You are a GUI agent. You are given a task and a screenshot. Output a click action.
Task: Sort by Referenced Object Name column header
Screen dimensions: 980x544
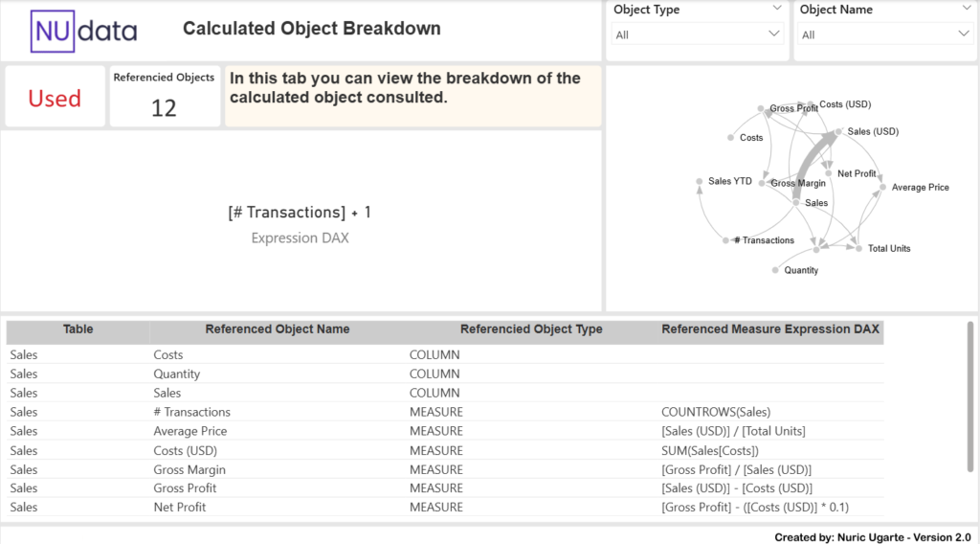click(x=277, y=329)
